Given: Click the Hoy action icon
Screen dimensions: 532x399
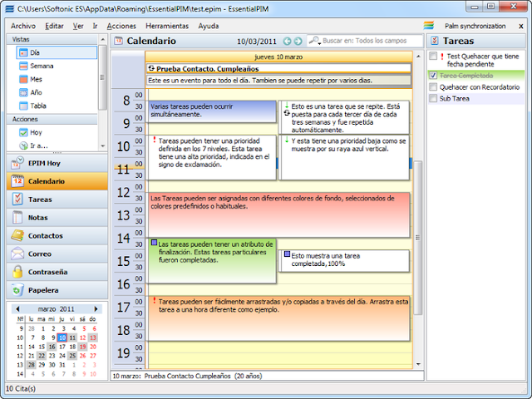Looking at the screenshot, I should tap(23, 133).
